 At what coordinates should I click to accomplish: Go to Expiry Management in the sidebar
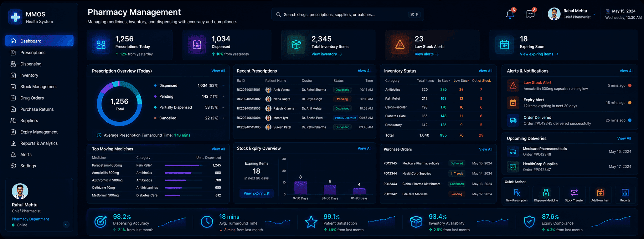click(39, 132)
